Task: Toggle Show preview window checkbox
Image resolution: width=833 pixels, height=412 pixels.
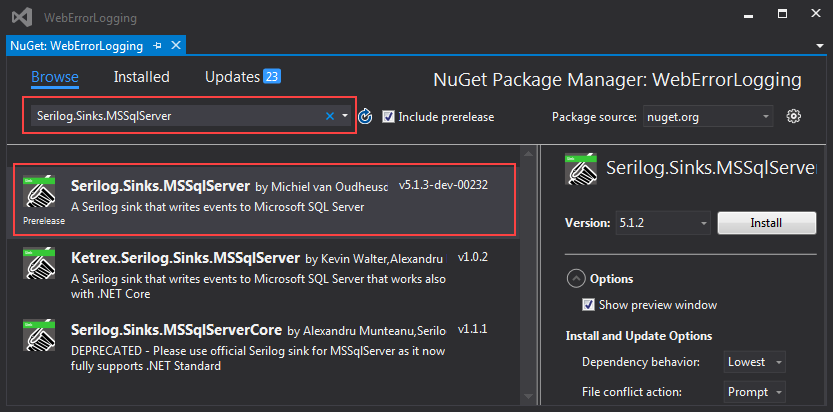Action: (x=588, y=305)
